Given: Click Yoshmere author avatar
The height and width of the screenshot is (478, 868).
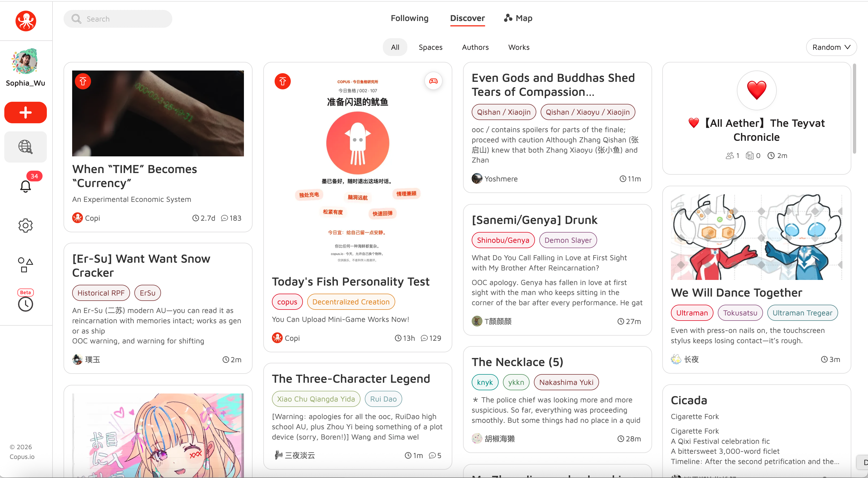Looking at the screenshot, I should (477, 178).
